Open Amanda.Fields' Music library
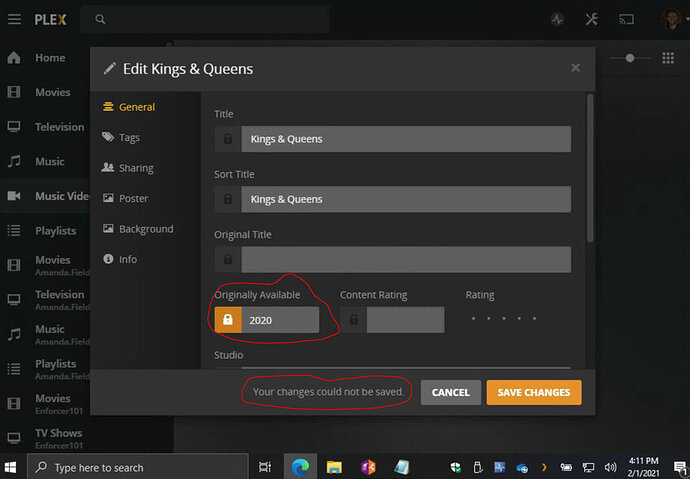690x479 pixels. tap(43, 334)
